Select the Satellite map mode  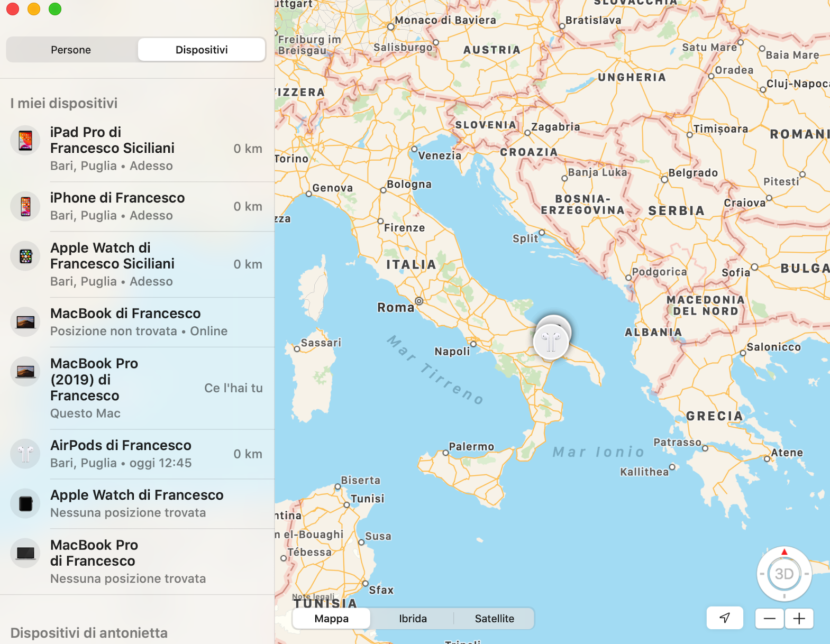tap(494, 619)
